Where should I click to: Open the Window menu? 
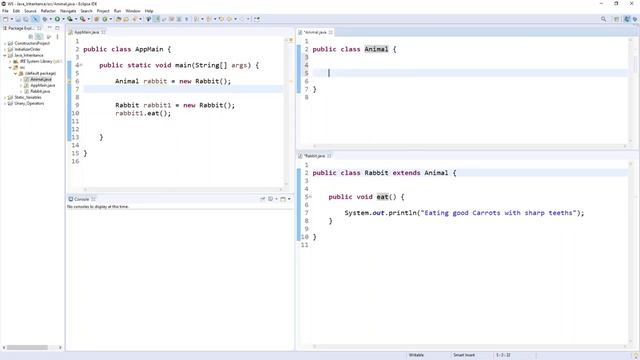point(133,11)
